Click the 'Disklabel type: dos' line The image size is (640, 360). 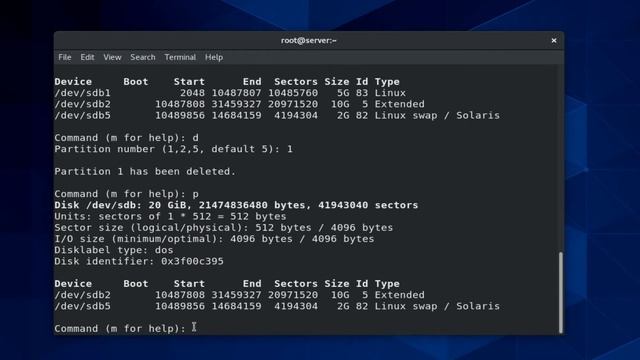(113, 250)
